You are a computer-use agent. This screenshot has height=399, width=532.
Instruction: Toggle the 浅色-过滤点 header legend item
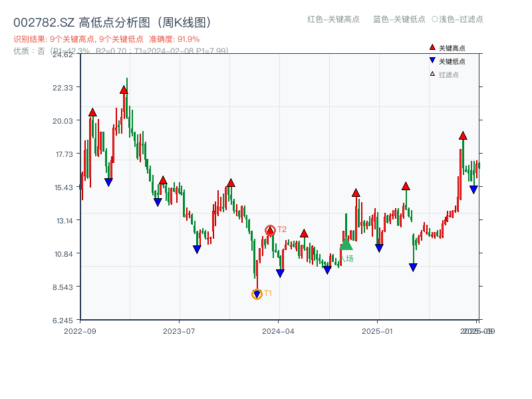[456, 20]
